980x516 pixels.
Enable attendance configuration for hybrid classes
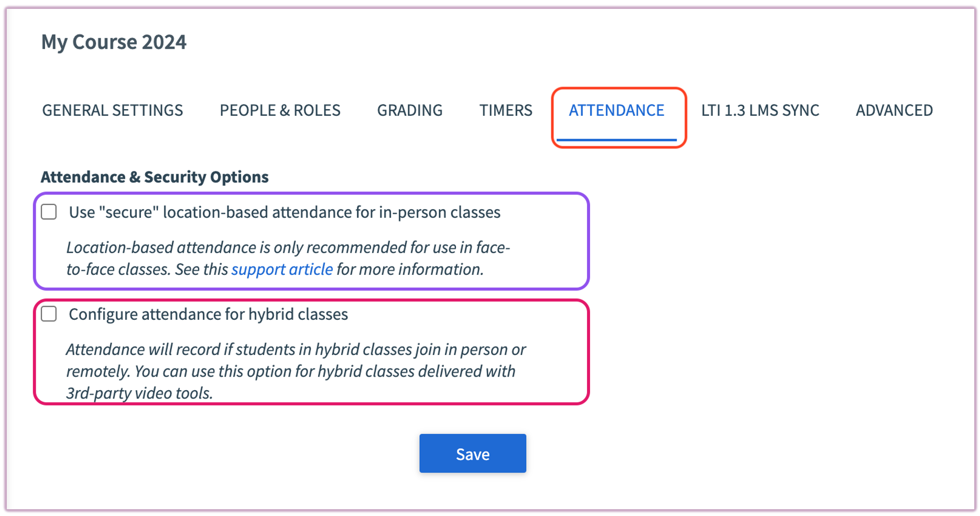(x=49, y=314)
